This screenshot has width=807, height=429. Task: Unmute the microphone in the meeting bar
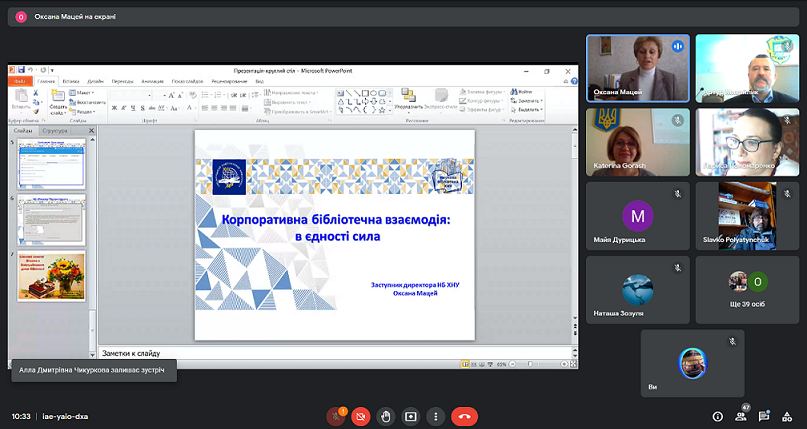tap(336, 416)
